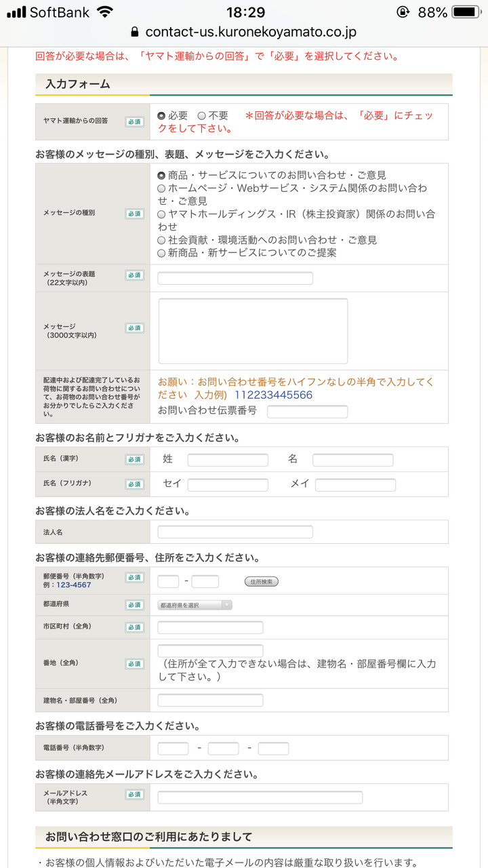This screenshot has height=868, width=488.
Task: Click the 住所検索 button
Action: [262, 582]
